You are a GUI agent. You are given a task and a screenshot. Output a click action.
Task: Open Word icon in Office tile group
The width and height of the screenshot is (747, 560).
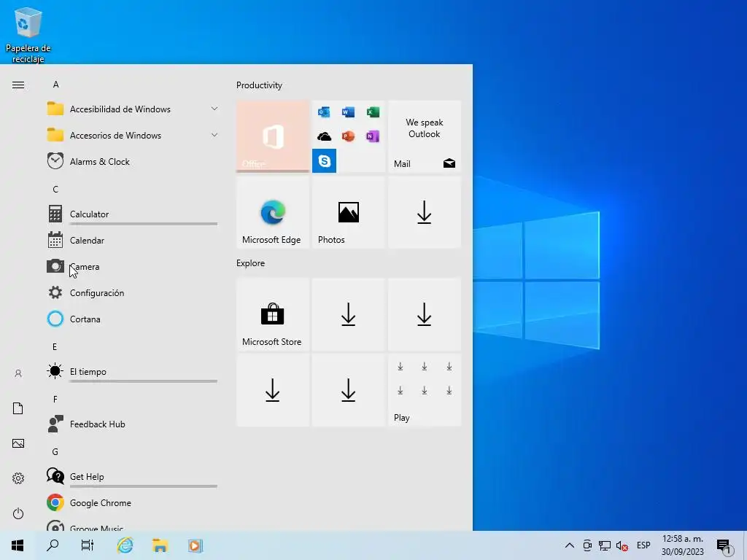point(348,112)
